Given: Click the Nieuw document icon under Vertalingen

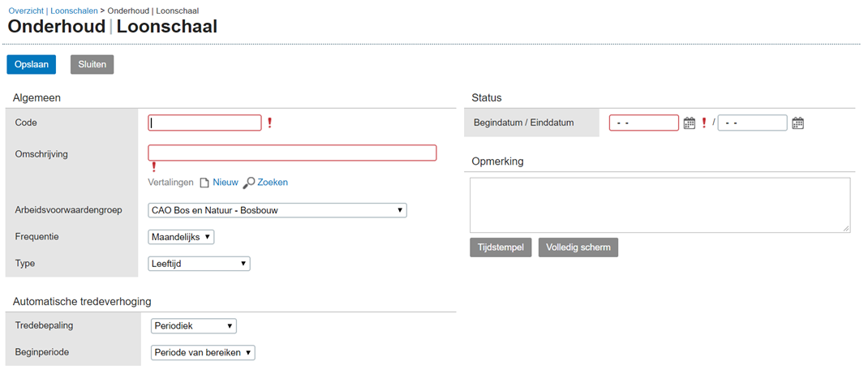Looking at the screenshot, I should (x=204, y=183).
